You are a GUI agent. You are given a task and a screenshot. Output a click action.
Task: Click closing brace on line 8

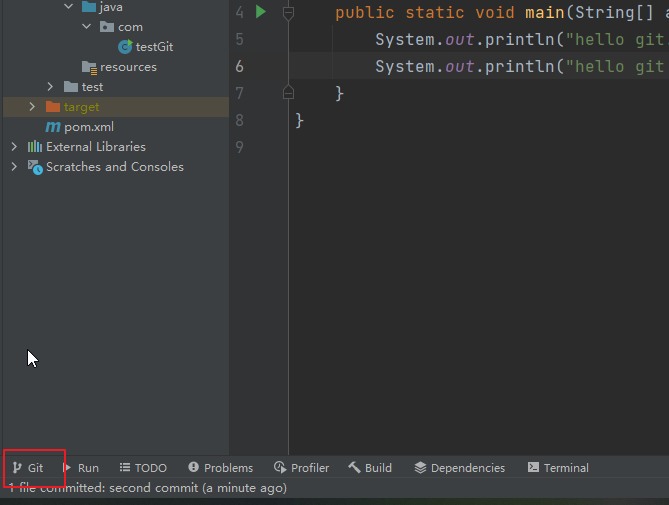coord(300,120)
